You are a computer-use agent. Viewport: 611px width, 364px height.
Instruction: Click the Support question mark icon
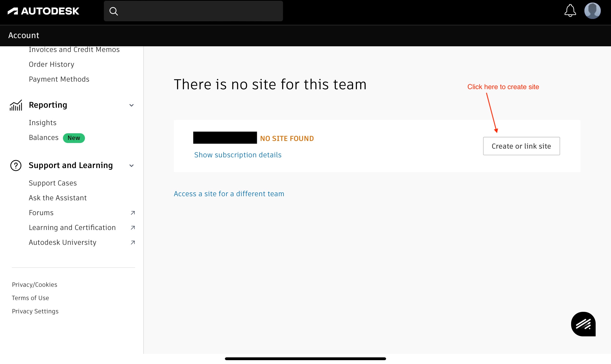click(x=16, y=166)
